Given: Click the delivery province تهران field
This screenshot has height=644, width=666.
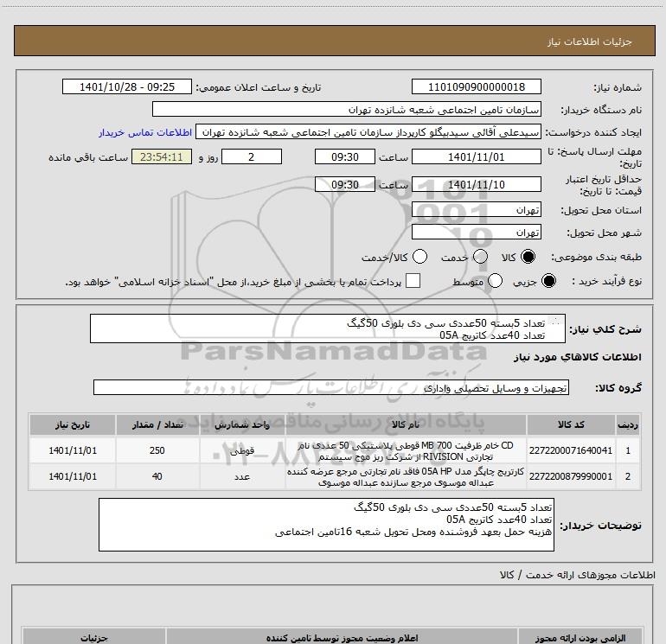Looking at the screenshot, I should pyautogui.click(x=476, y=210).
